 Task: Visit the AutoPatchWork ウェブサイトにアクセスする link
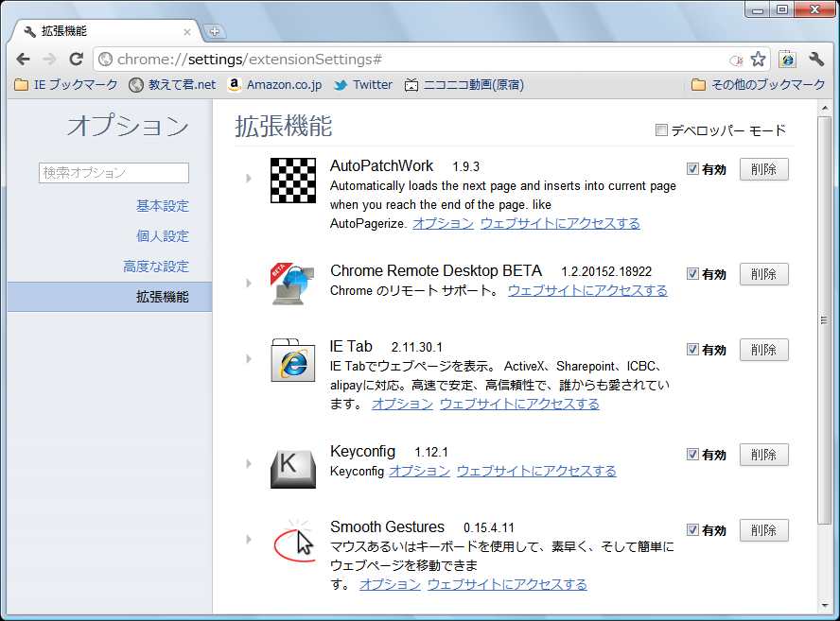tap(560, 223)
